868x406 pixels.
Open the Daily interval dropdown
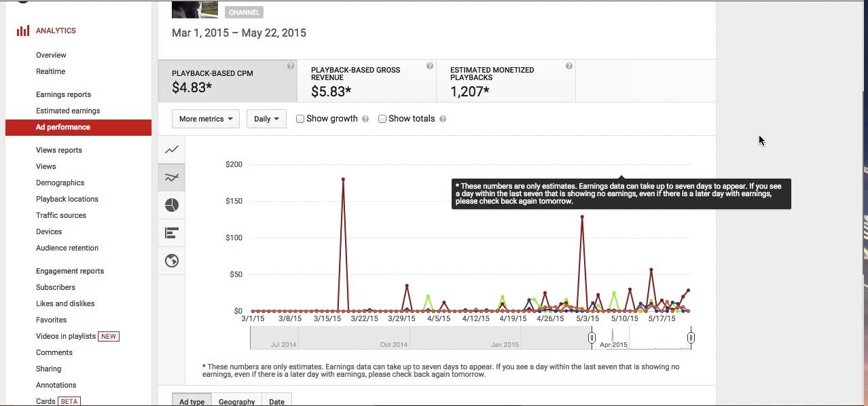(266, 119)
